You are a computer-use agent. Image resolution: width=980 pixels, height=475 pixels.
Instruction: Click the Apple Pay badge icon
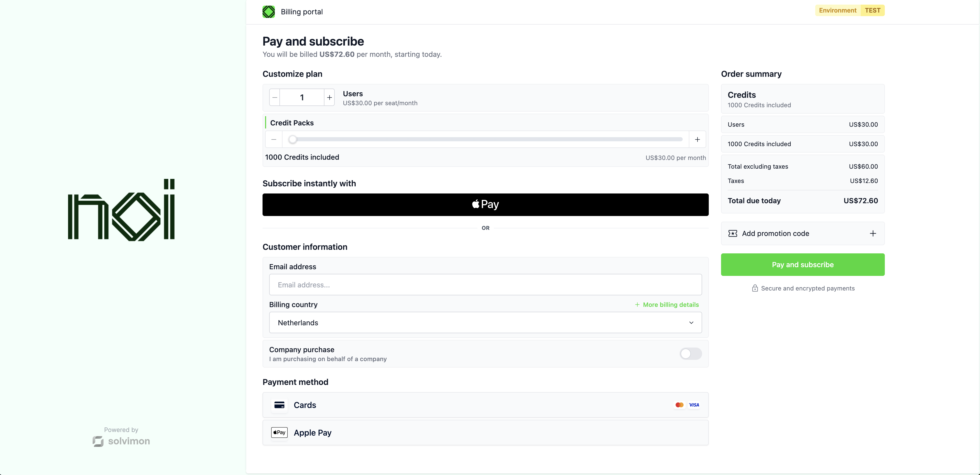click(x=279, y=432)
